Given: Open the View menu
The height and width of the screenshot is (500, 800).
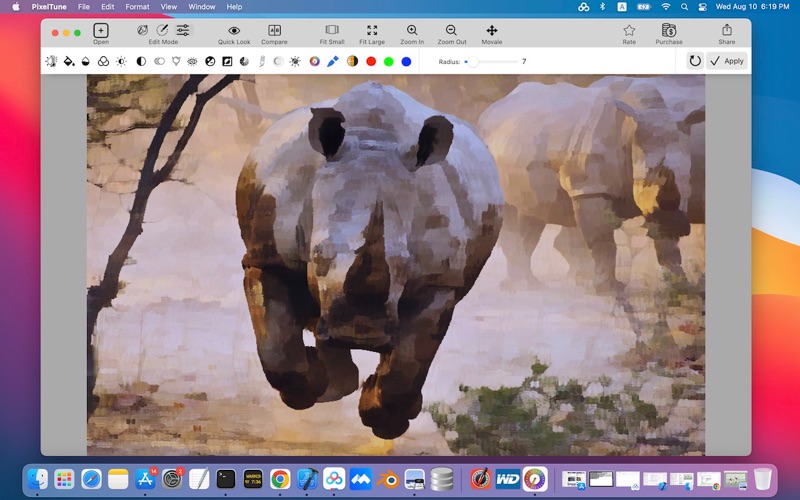Looking at the screenshot, I should (169, 7).
